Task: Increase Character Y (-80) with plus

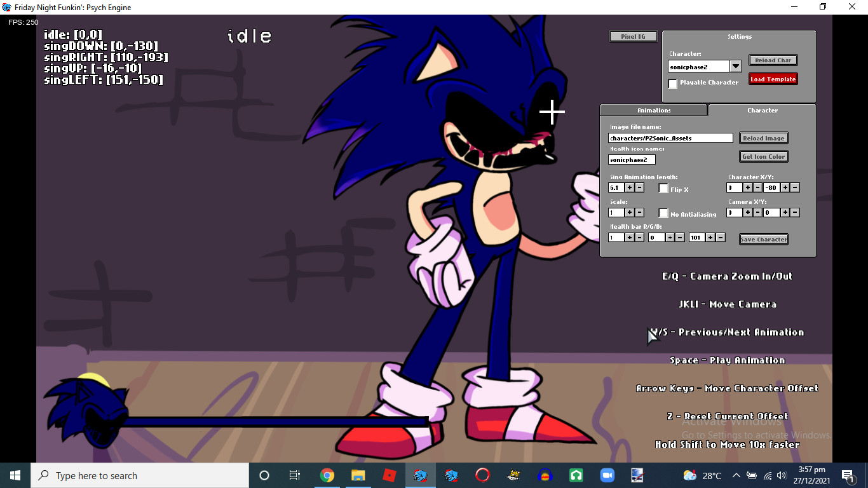Action: tap(785, 187)
